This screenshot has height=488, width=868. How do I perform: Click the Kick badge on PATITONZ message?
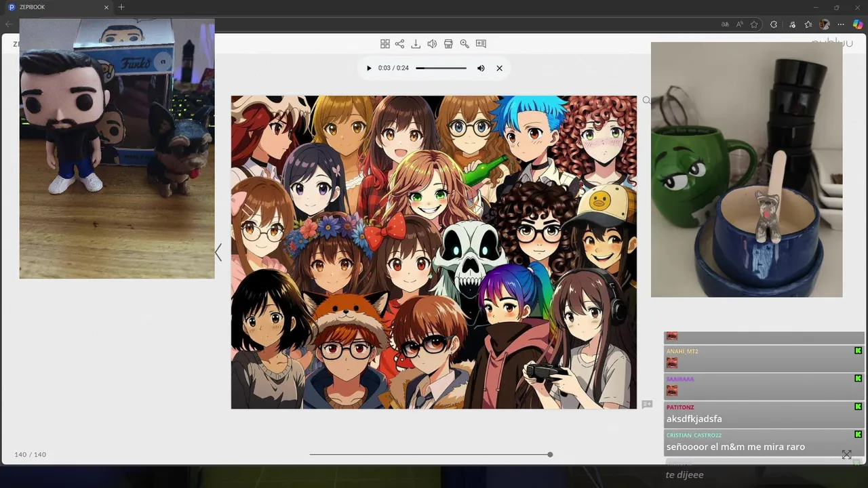[858, 407]
